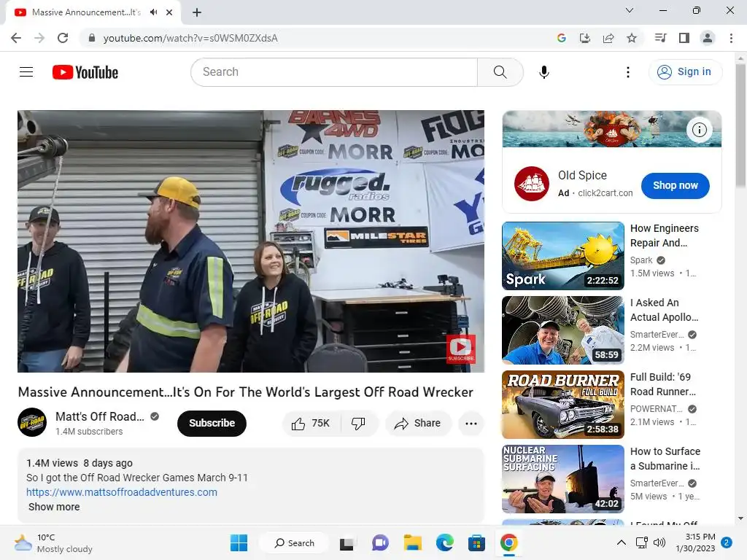Image resolution: width=747 pixels, height=560 pixels.
Task: Open Matt's Off Road channel avatar
Action: pyautogui.click(x=32, y=422)
